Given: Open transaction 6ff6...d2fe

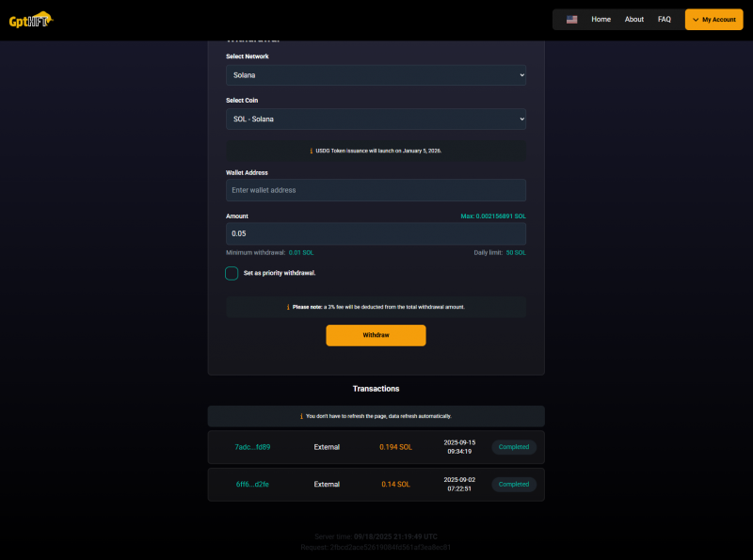Looking at the screenshot, I should [x=252, y=485].
